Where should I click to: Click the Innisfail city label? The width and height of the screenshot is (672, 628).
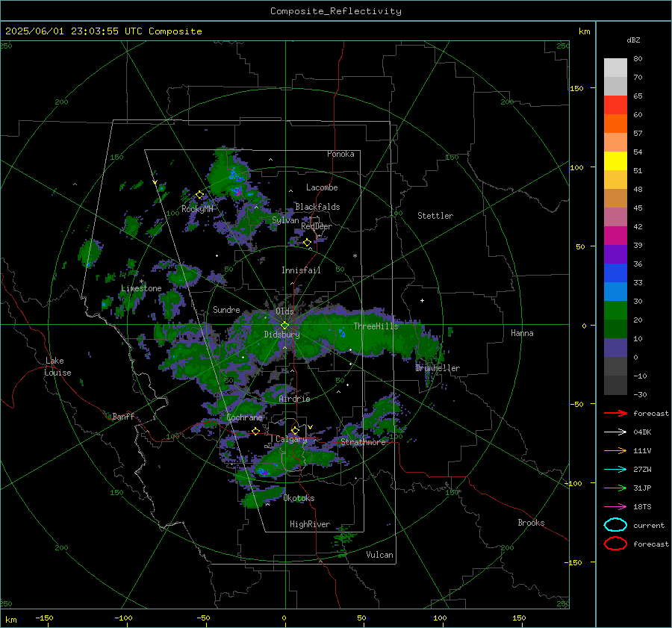(x=301, y=270)
